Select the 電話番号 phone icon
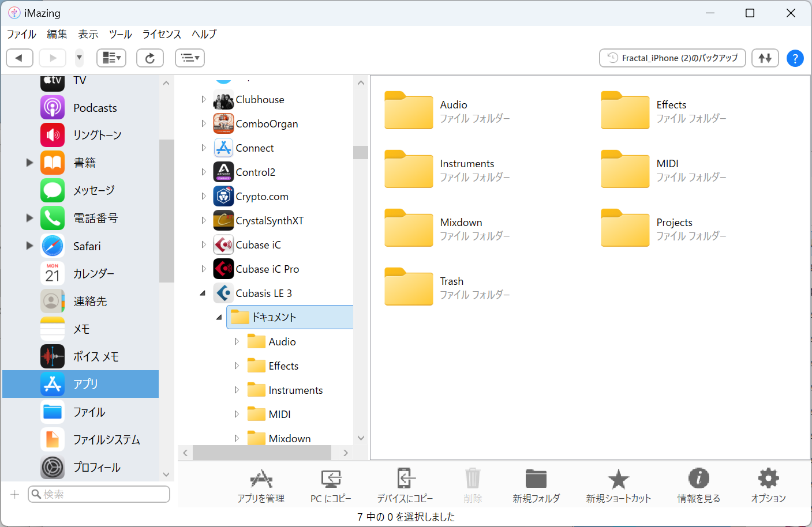 click(x=53, y=218)
